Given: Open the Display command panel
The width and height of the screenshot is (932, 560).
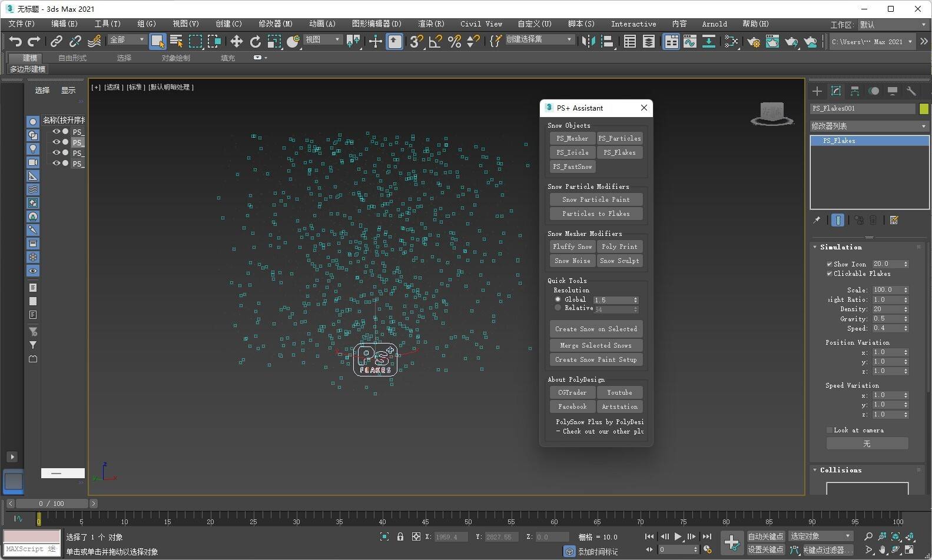Looking at the screenshot, I should coord(893,91).
